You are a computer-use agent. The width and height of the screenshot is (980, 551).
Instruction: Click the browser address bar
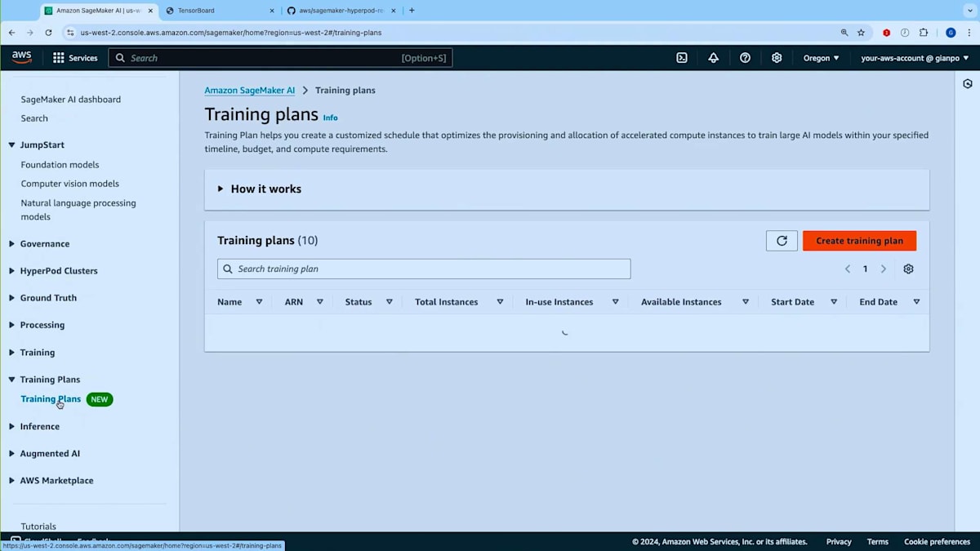(x=449, y=33)
